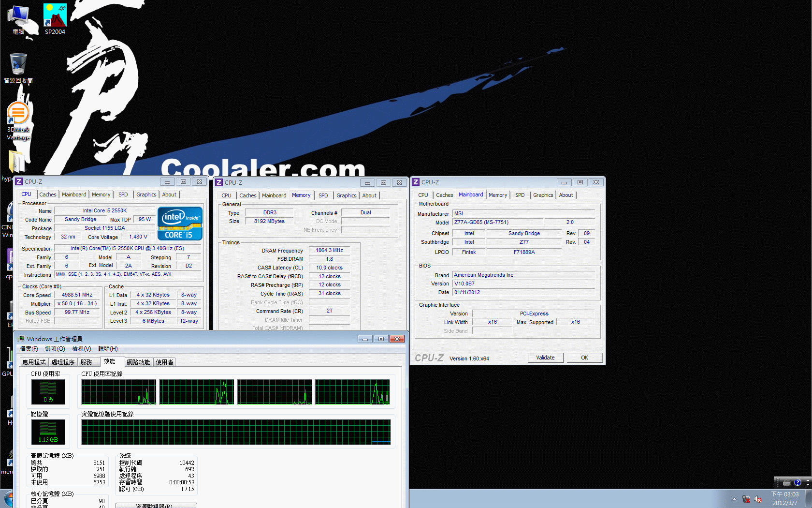Select Memory tab in right CPU-Z window
812x508 pixels.
(498, 195)
